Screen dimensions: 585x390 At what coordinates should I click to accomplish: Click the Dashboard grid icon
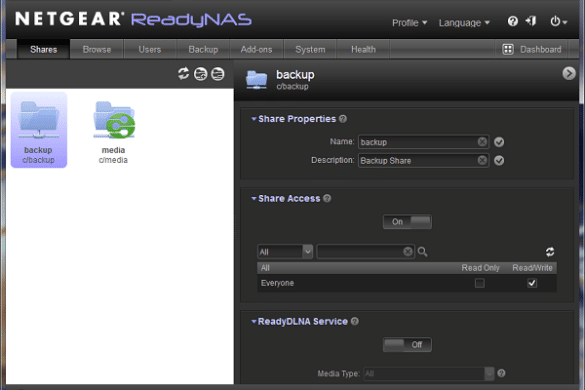point(508,49)
